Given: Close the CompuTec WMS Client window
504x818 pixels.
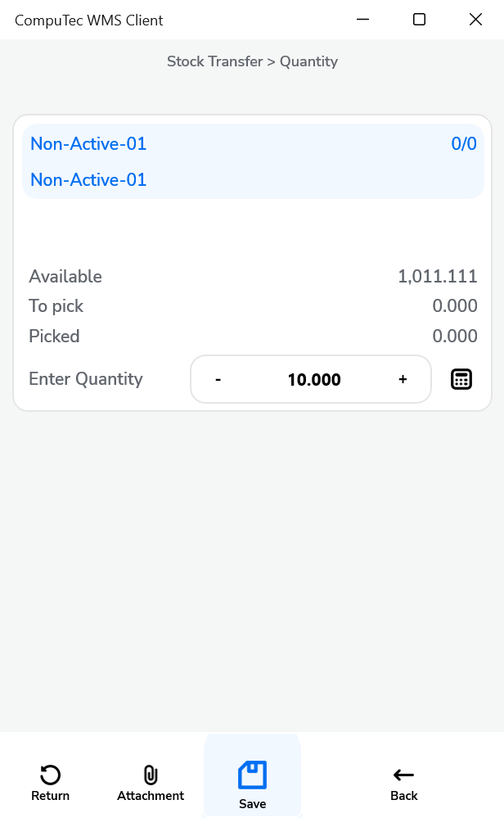Looking at the screenshot, I should point(475,20).
